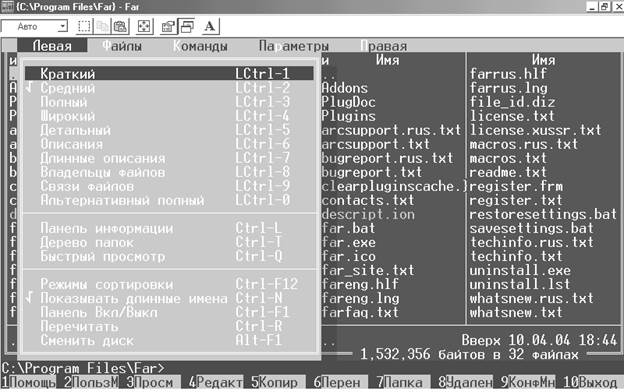Select file descript.ion
This screenshot has width=624, height=392.
(368, 214)
